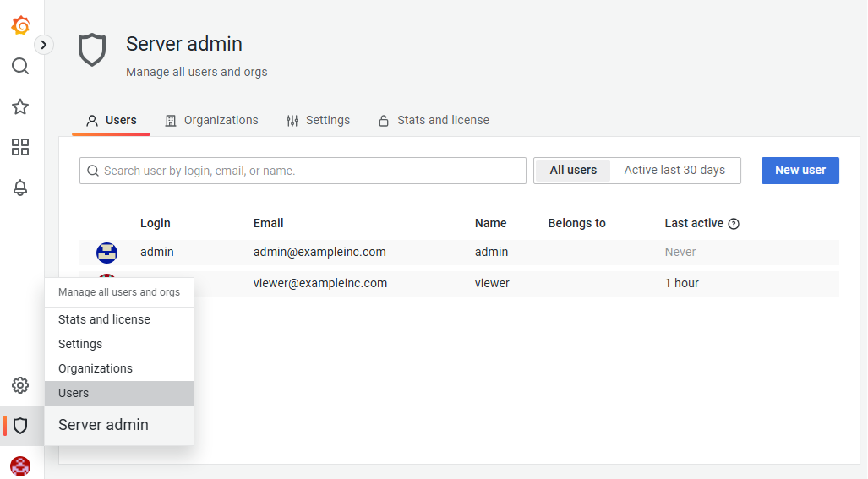Select the All users filter
Image resolution: width=868 pixels, height=479 pixels.
(x=573, y=171)
